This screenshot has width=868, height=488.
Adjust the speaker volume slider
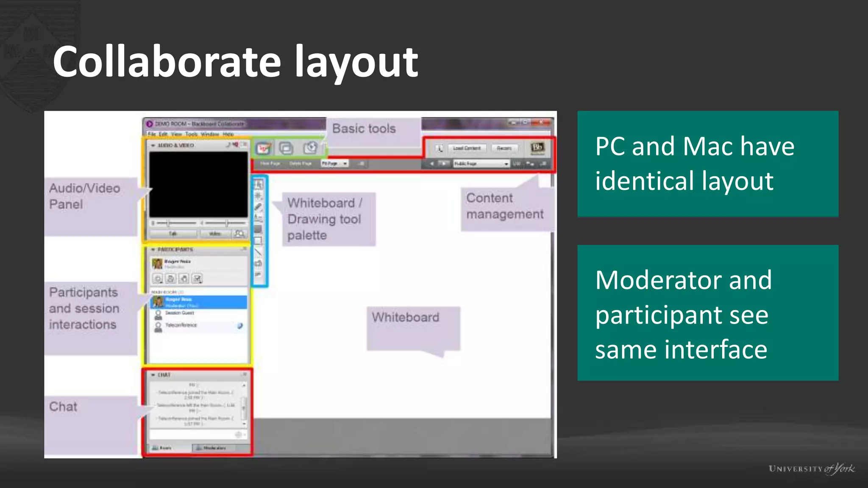(225, 223)
